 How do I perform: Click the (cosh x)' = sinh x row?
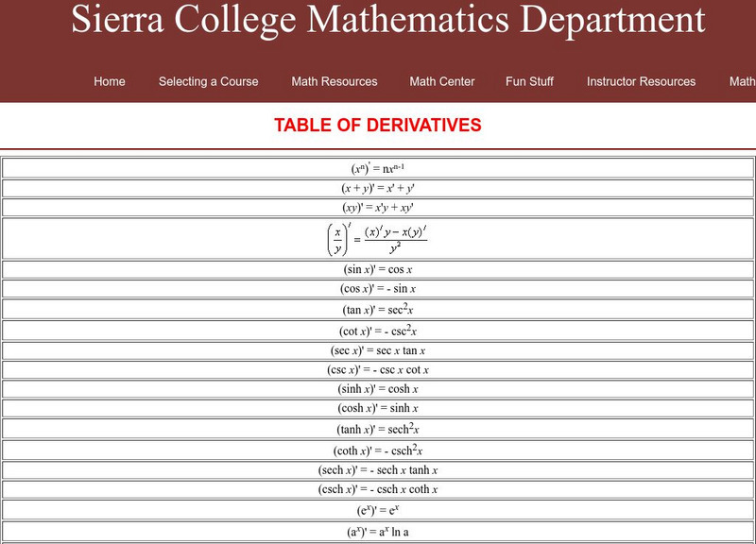[x=377, y=408]
